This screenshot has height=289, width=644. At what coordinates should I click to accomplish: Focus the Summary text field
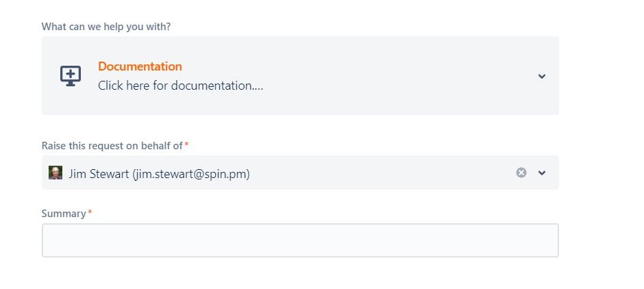tap(300, 240)
